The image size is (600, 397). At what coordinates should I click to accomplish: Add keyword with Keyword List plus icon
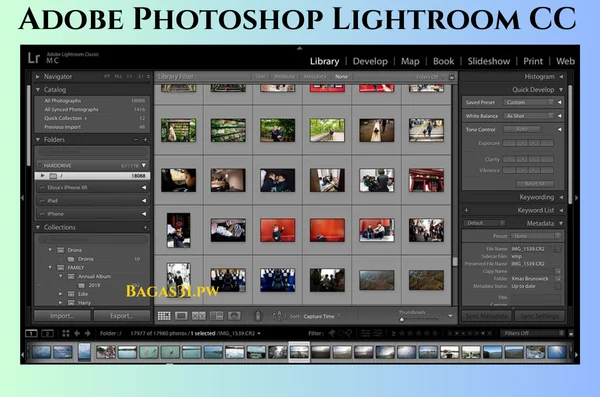coord(466,210)
